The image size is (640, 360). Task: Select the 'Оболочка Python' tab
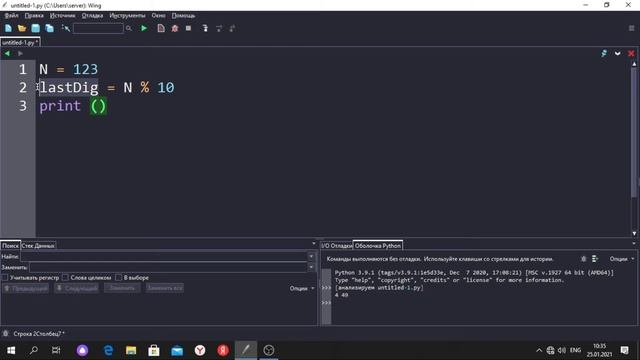coord(378,245)
